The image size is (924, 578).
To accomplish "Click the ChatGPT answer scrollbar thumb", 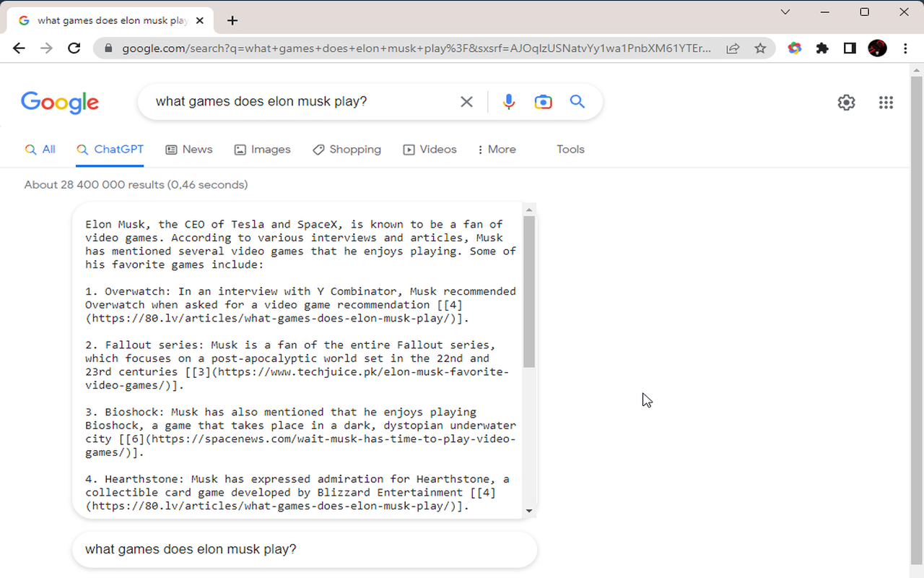I will tap(529, 292).
